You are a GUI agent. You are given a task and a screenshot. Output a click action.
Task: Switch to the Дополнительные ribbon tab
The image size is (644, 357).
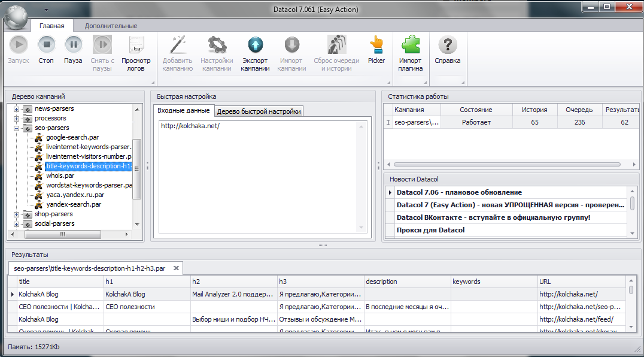coord(111,26)
